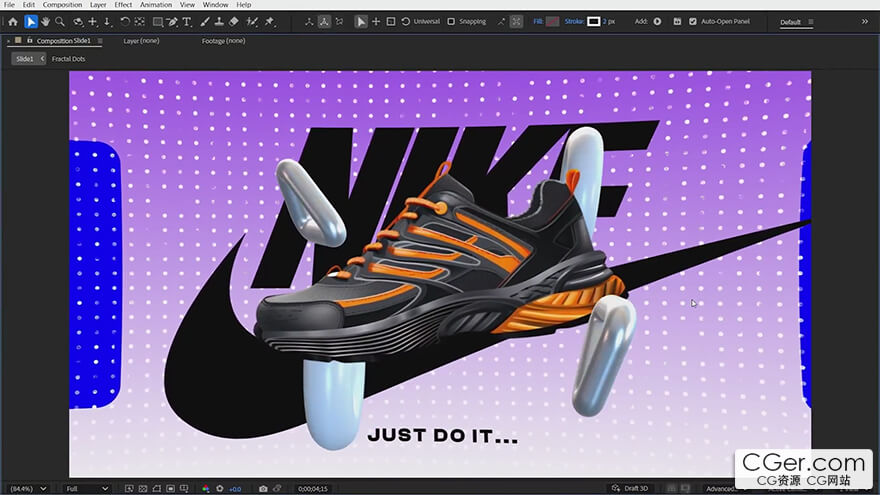Toggle transparency grid in viewer footer
Screen dimensions: 880x495
143,489
